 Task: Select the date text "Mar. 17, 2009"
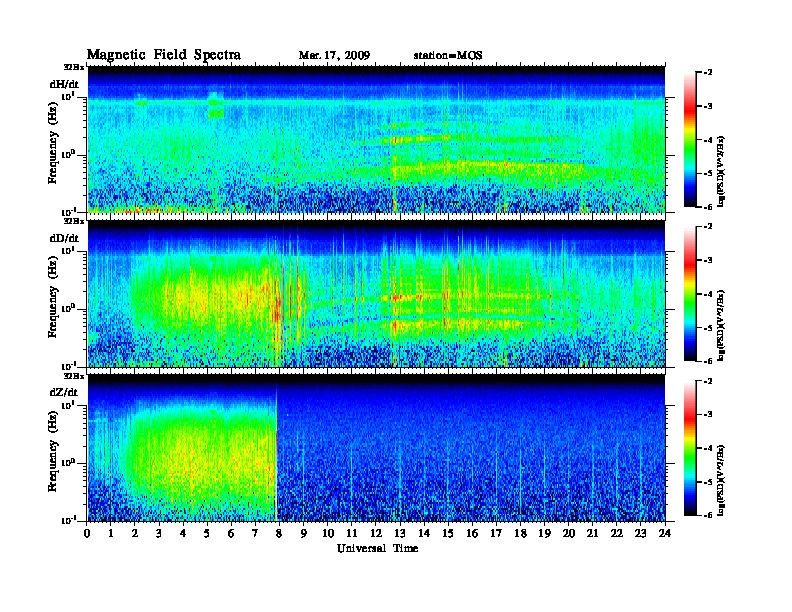[x=334, y=55]
